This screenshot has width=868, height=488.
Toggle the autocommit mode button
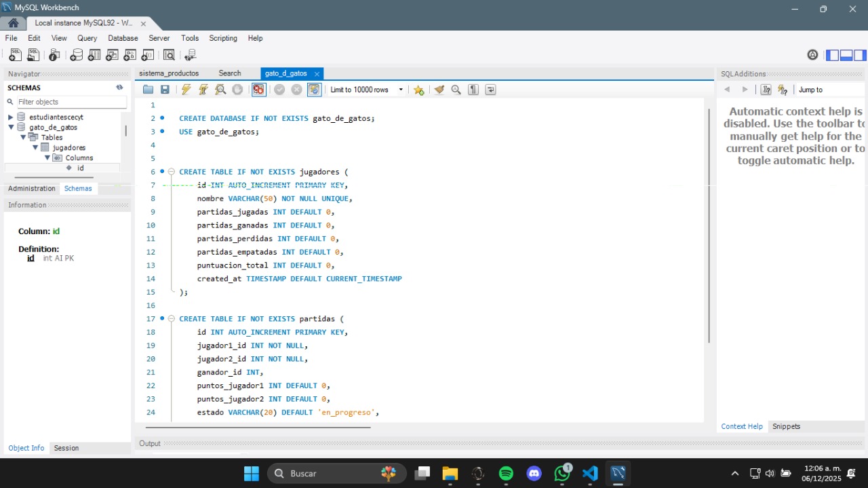(x=314, y=90)
